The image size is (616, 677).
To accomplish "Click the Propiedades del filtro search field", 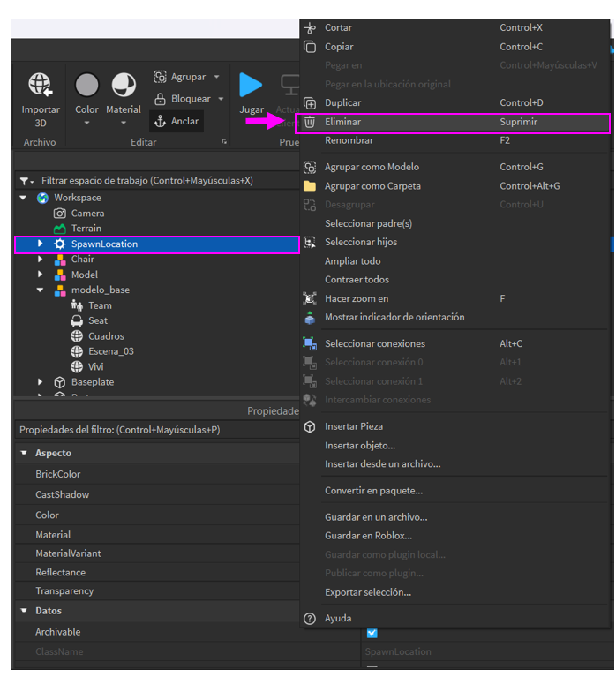I will [x=157, y=430].
